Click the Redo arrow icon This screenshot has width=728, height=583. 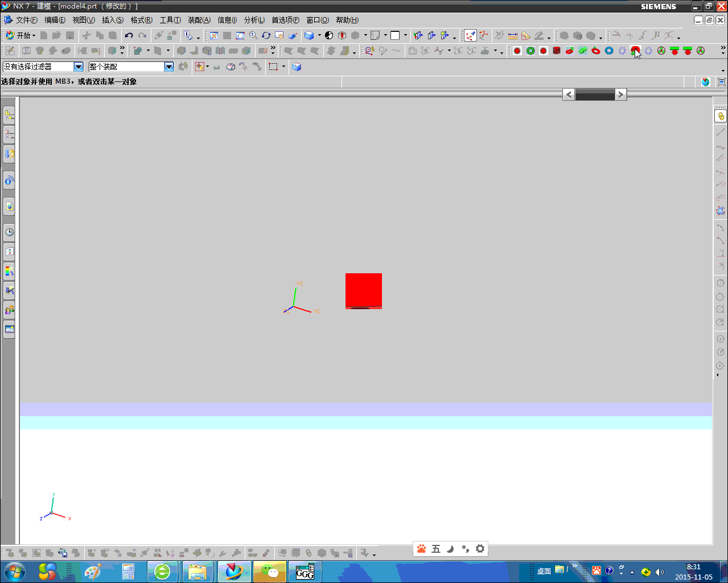coord(142,35)
